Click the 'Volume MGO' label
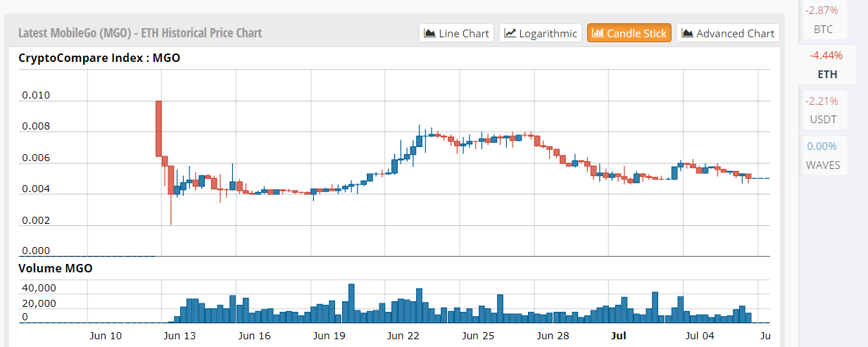The height and width of the screenshot is (347, 868). tap(56, 268)
